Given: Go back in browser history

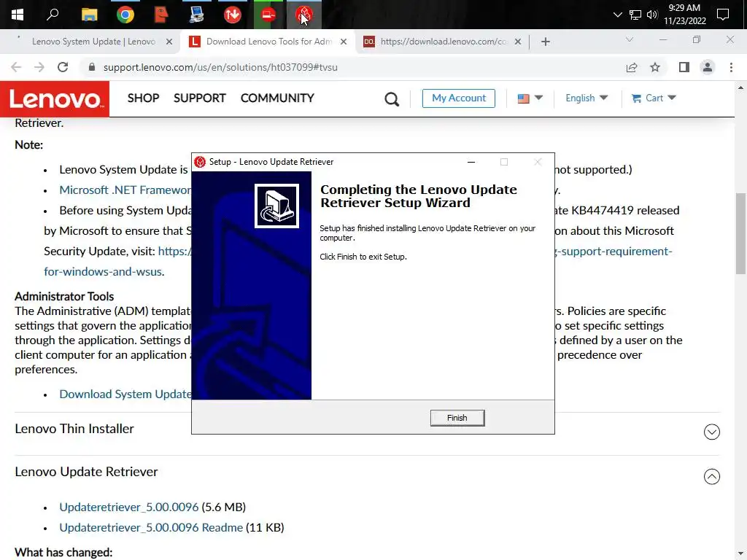Looking at the screenshot, I should pos(16,67).
